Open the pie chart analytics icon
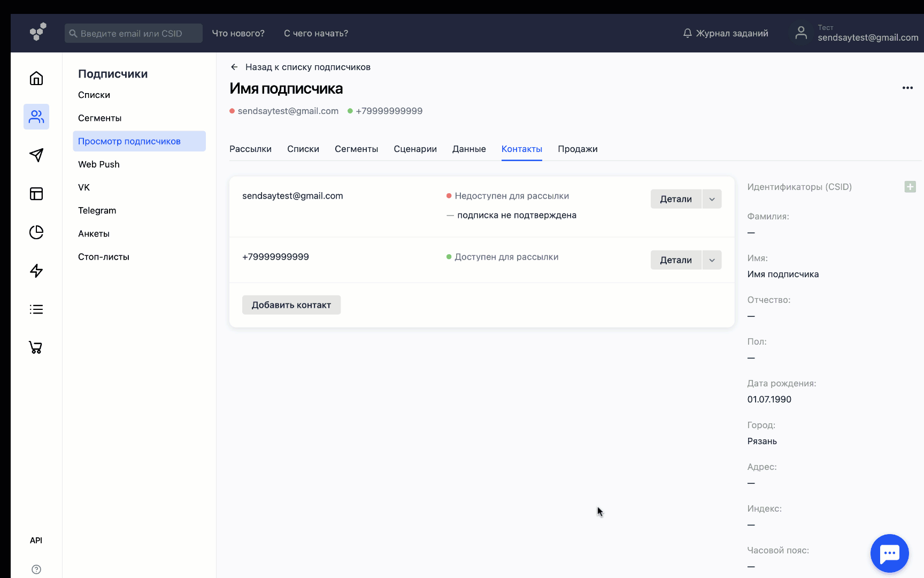Viewport: 924px width, 578px height. coord(36,232)
